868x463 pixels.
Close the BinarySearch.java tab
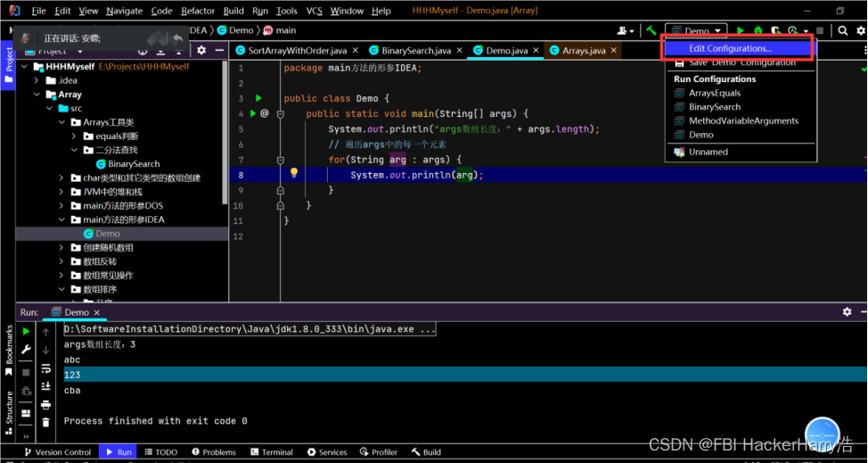tap(459, 51)
